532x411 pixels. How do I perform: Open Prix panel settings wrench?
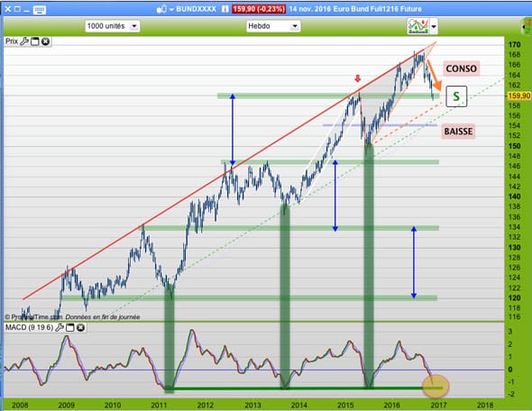click(24, 41)
